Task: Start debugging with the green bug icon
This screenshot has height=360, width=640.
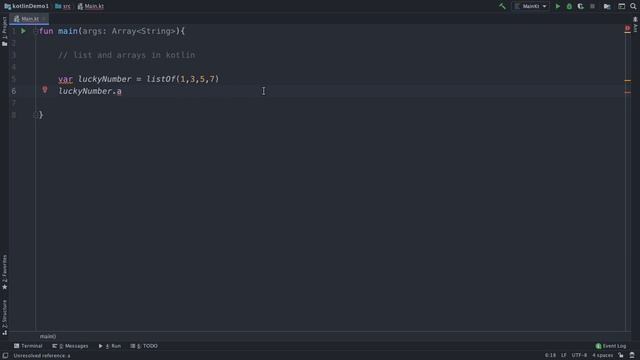Action: click(x=569, y=6)
